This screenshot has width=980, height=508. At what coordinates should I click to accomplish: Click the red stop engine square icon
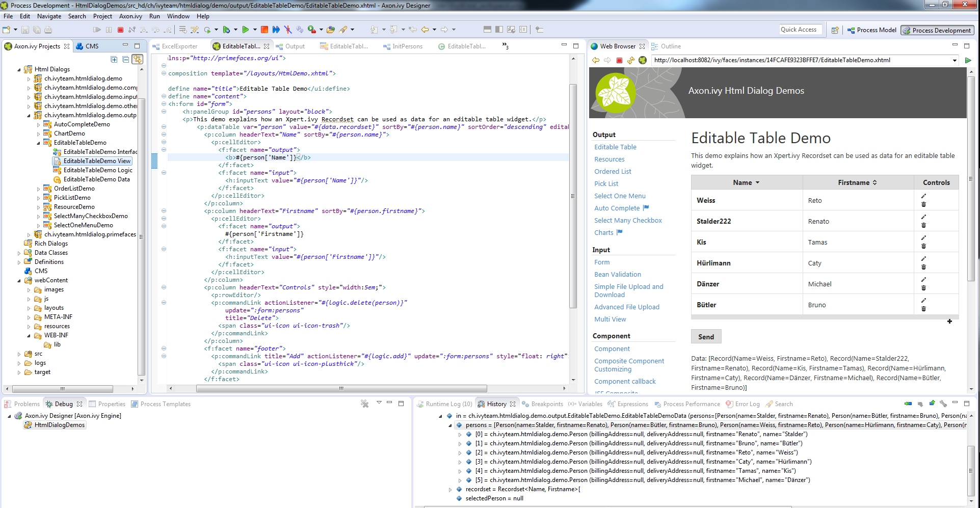(x=264, y=30)
